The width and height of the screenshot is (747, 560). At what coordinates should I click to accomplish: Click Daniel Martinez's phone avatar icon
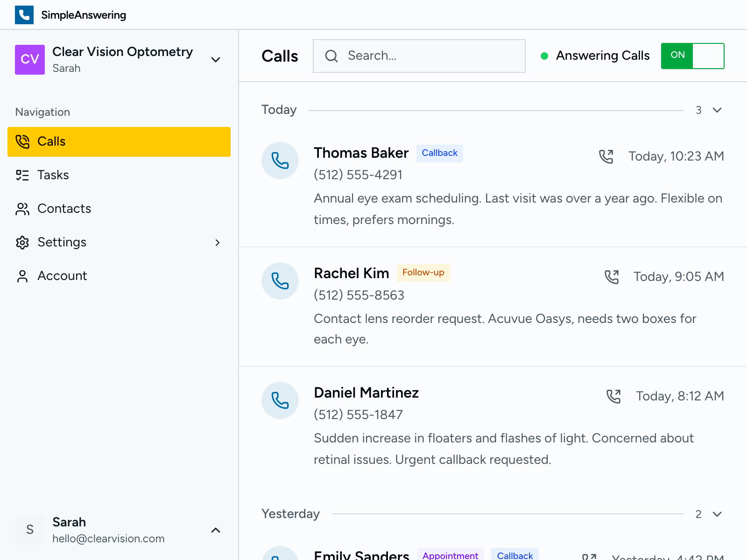[280, 400]
